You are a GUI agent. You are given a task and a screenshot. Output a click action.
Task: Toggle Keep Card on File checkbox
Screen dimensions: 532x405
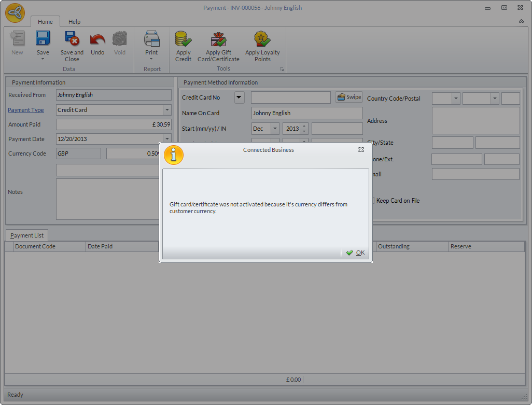371,201
